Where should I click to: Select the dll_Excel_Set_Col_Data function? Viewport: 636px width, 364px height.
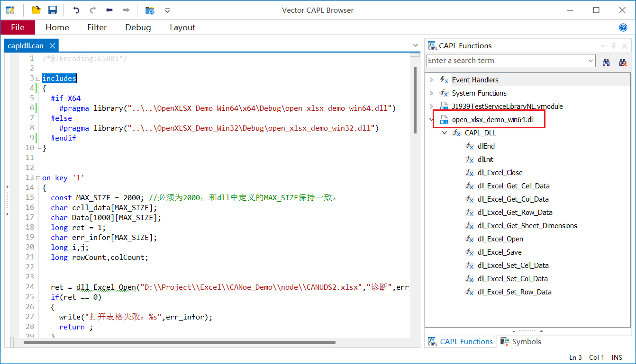pyautogui.click(x=513, y=279)
